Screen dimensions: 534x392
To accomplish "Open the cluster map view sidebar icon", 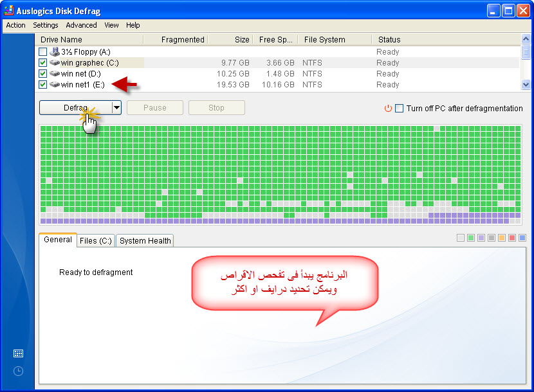I will [x=18, y=353].
